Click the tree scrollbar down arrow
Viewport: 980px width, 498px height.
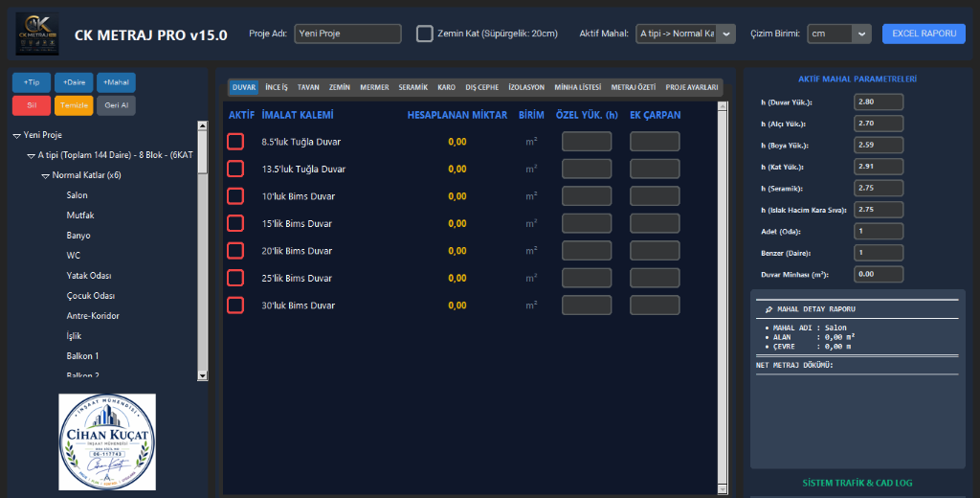(202, 375)
